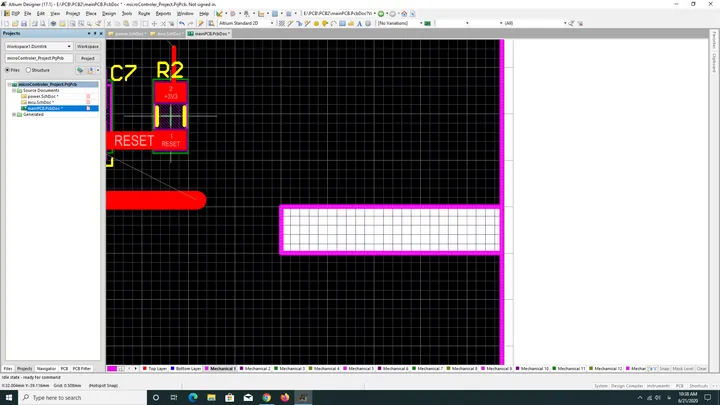720x405 pixels.
Task: Click the magenta current layer color swatch
Action: 112,369
